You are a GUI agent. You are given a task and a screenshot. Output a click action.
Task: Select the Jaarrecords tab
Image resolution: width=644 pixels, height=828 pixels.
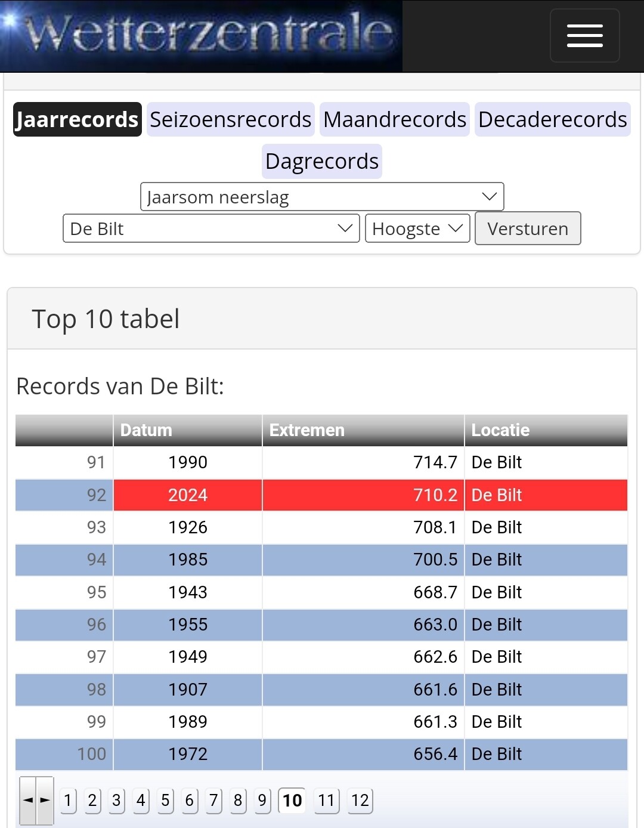78,119
